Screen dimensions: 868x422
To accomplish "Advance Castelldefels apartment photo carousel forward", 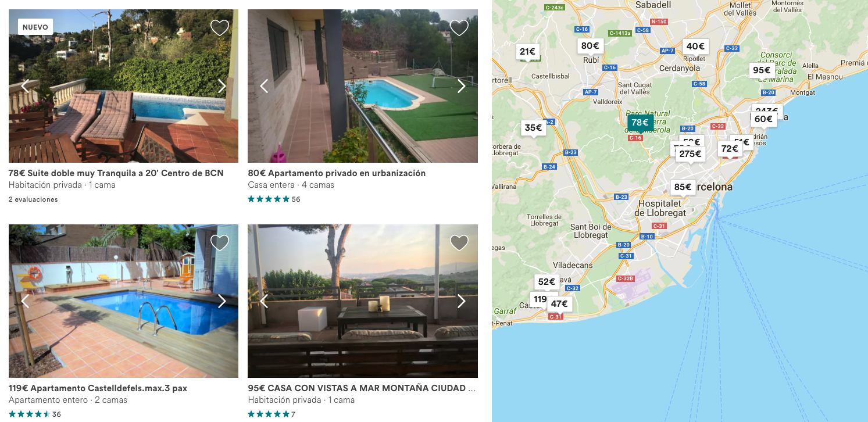I will [x=222, y=301].
